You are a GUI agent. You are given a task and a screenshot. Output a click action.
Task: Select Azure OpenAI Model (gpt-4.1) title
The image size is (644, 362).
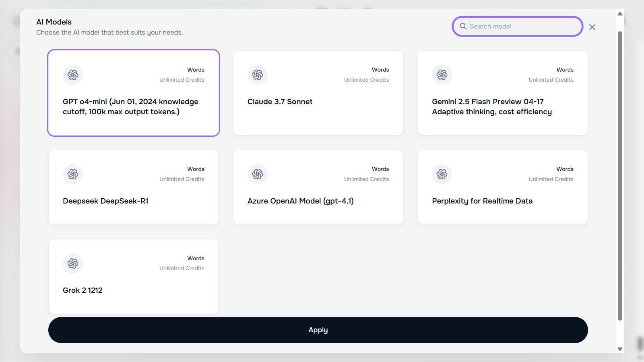(301, 201)
